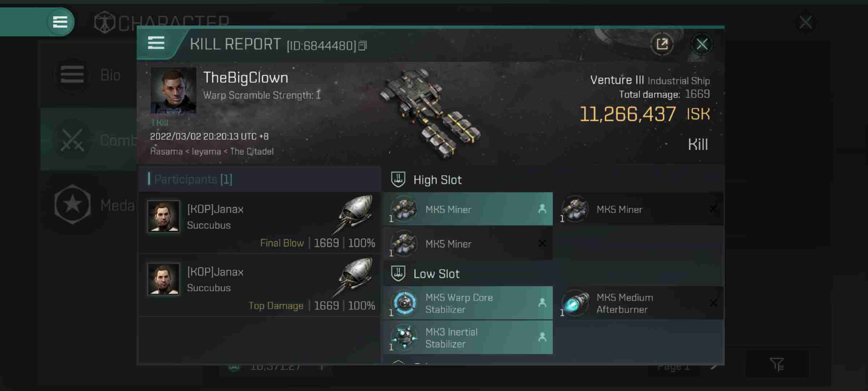Select the MK5 Medium Afterburner module
868x391 pixels.
pyautogui.click(x=639, y=303)
